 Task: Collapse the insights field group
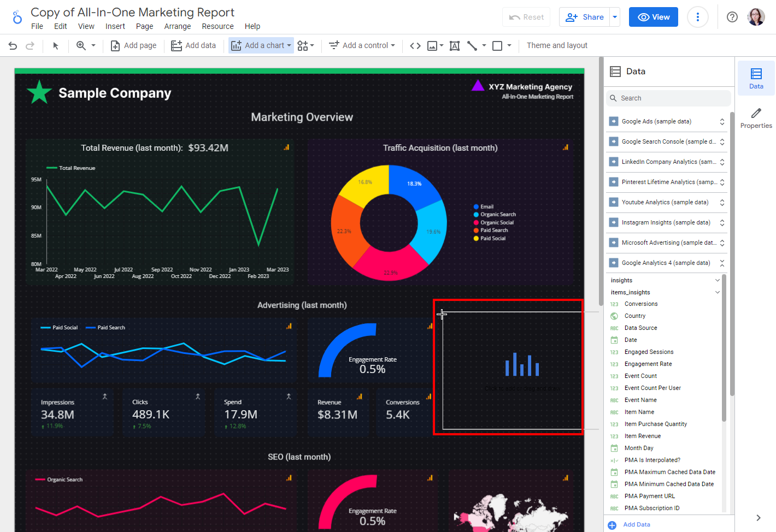click(x=718, y=280)
